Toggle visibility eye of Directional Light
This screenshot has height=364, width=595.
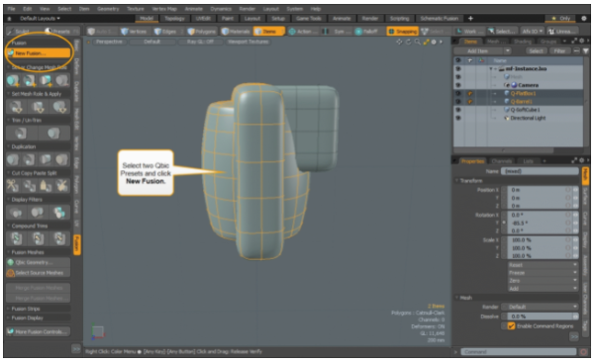point(458,118)
